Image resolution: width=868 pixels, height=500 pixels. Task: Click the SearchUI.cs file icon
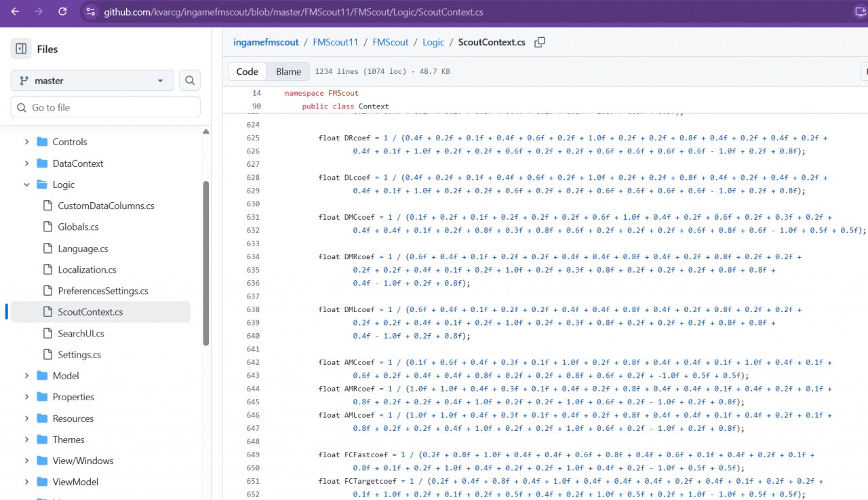click(47, 333)
